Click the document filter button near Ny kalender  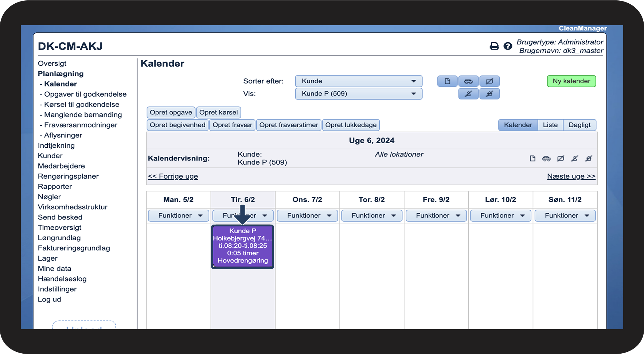[447, 81]
